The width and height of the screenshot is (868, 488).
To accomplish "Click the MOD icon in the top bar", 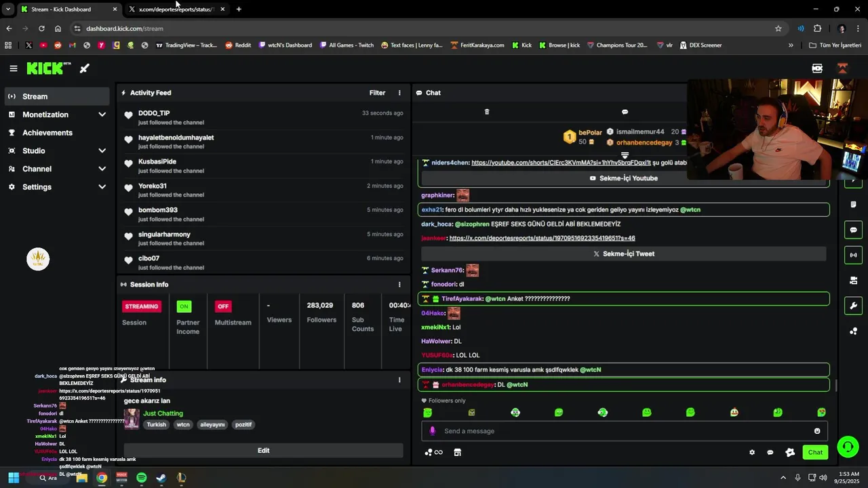I will coord(817,68).
